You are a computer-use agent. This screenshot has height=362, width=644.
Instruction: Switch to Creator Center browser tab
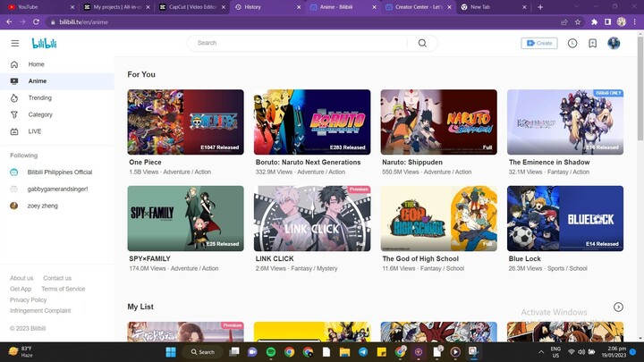pos(419,7)
